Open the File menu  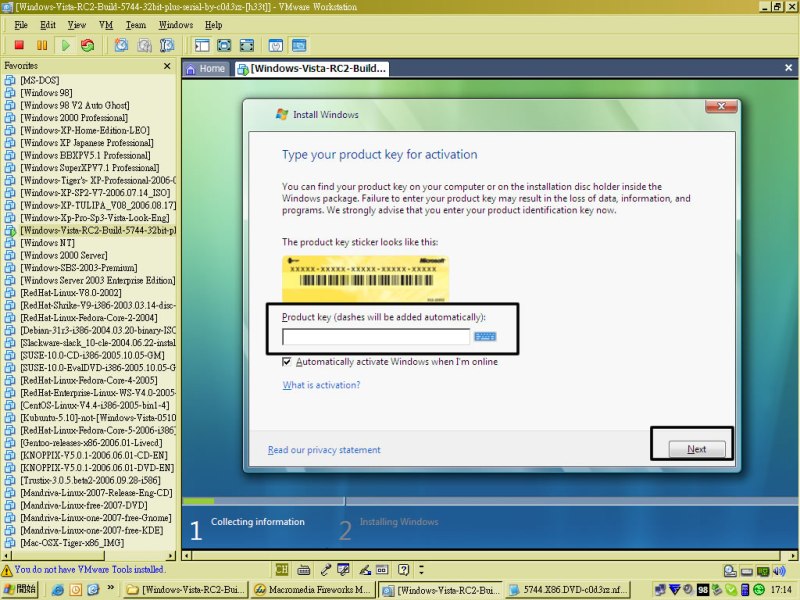click(x=21, y=25)
